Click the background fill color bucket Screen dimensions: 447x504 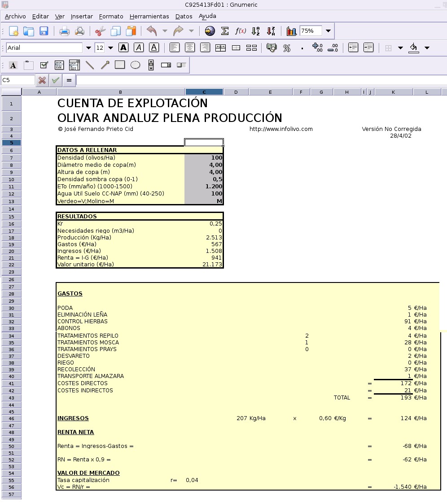coord(414,48)
